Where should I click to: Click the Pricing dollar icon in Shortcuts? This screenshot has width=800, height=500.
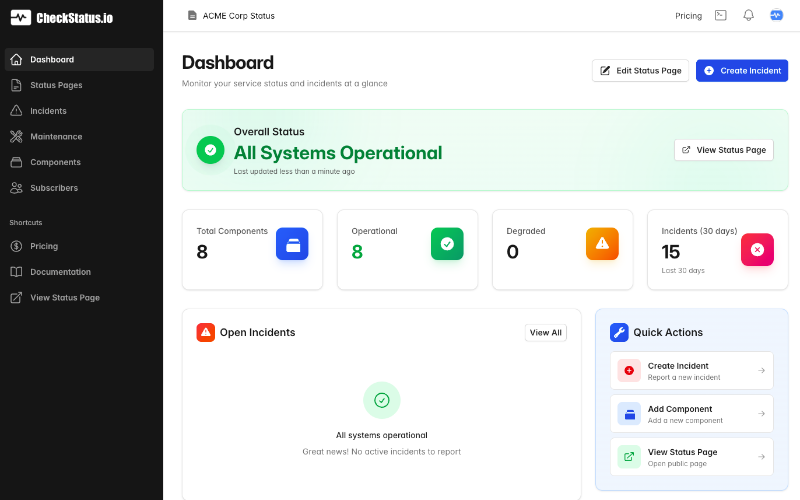tap(16, 246)
